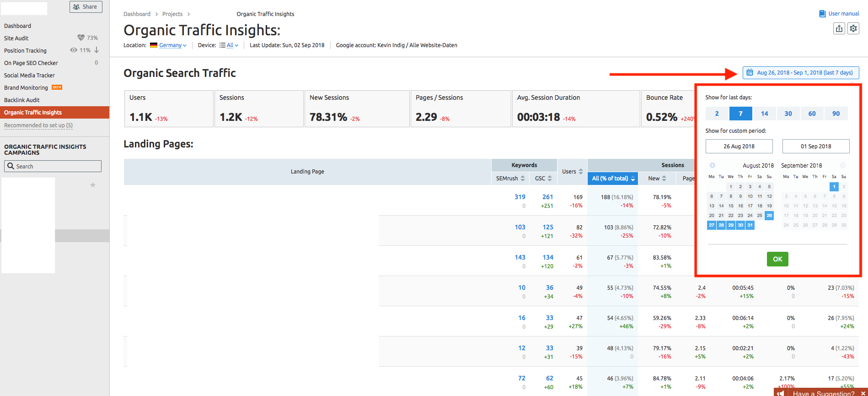Image resolution: width=868 pixels, height=396 pixels.
Task: Select last 2 days option
Action: pos(717,114)
